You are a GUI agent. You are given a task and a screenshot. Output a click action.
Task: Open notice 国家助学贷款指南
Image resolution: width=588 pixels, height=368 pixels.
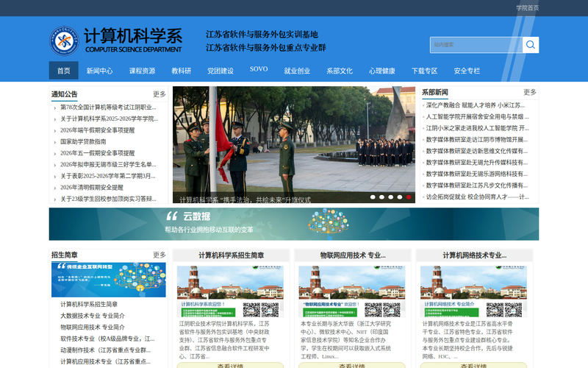[83, 141]
